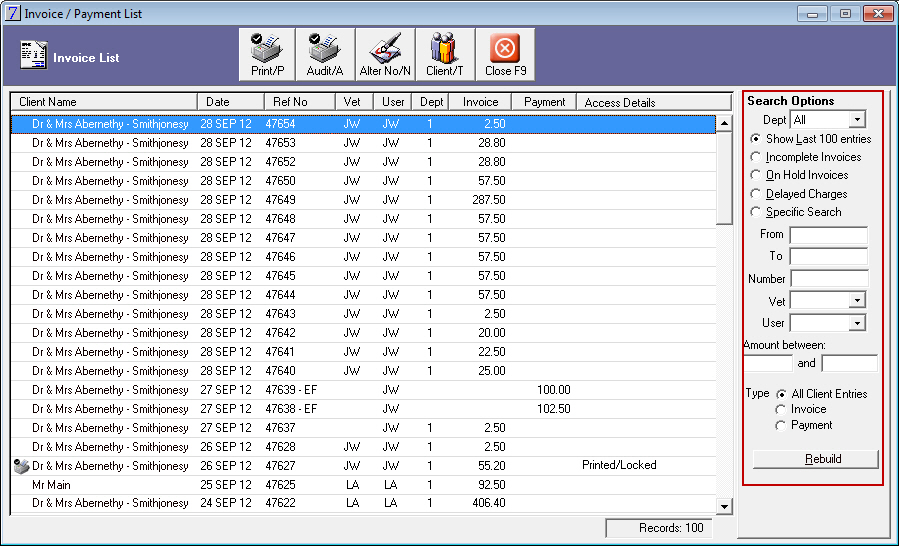
Task: Choose Payment type radio button
Action: pyautogui.click(x=781, y=426)
